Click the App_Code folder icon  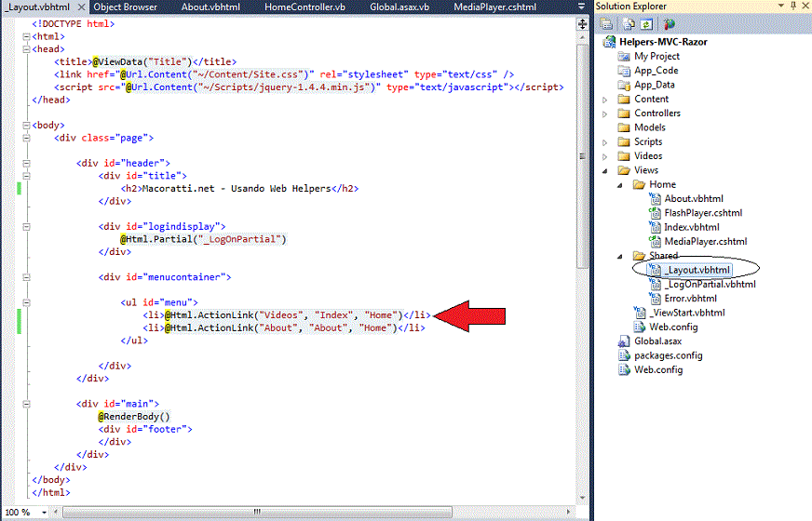pos(624,71)
